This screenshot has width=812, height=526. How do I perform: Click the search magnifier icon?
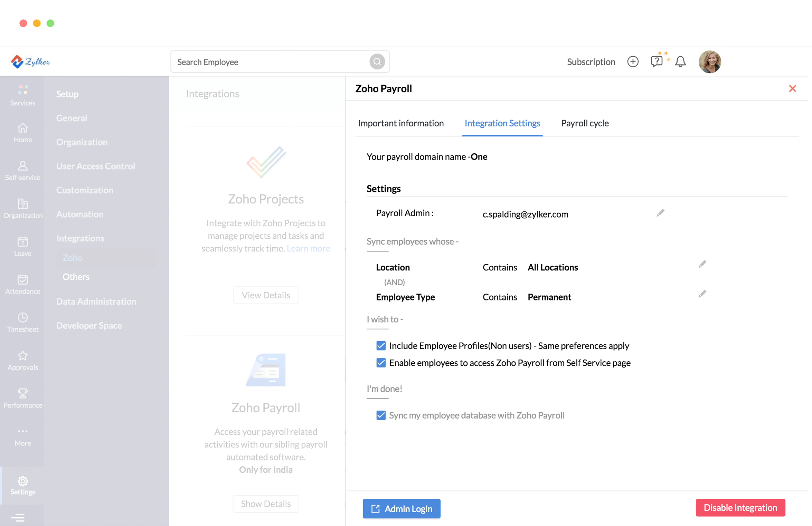(x=377, y=62)
